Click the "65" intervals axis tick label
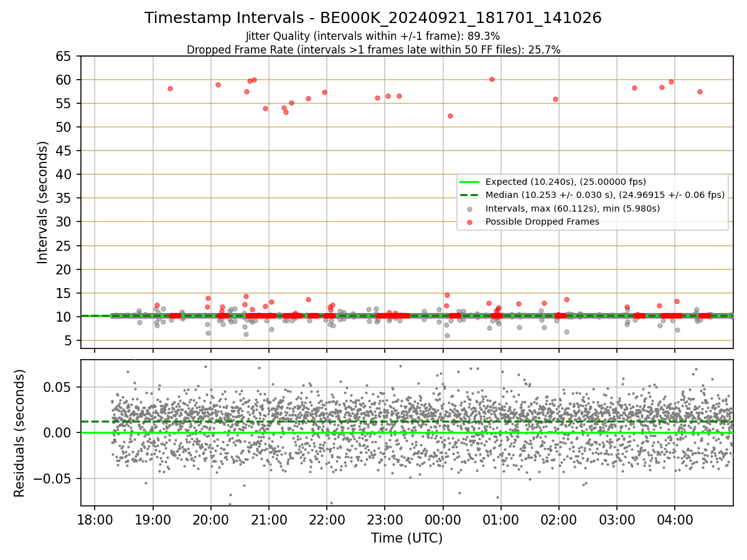Screen dimensions: 747x560 click(x=65, y=56)
